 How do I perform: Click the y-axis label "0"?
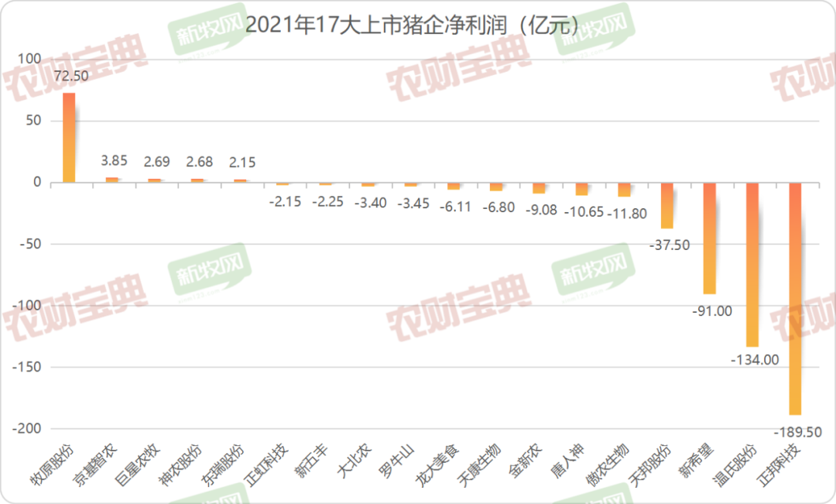tap(37, 183)
